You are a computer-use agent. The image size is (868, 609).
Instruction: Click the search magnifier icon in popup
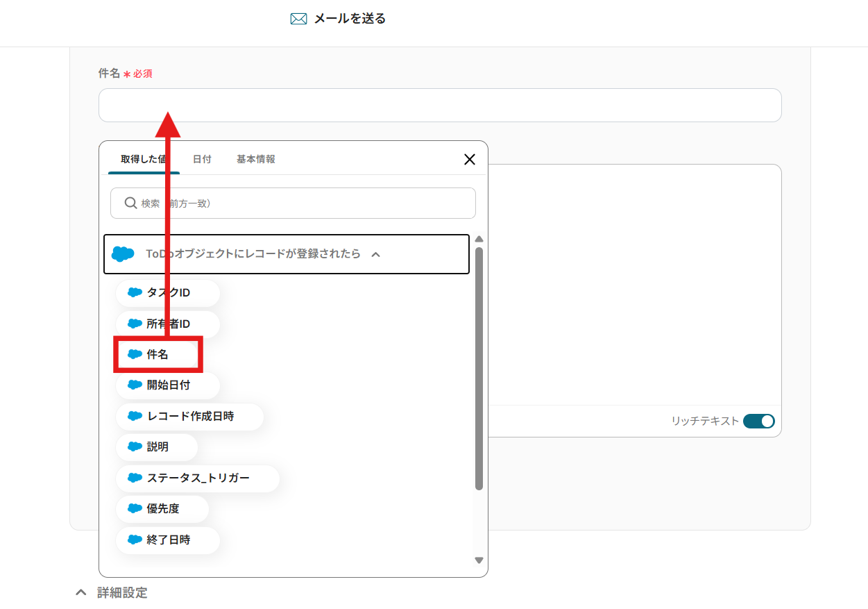130,203
